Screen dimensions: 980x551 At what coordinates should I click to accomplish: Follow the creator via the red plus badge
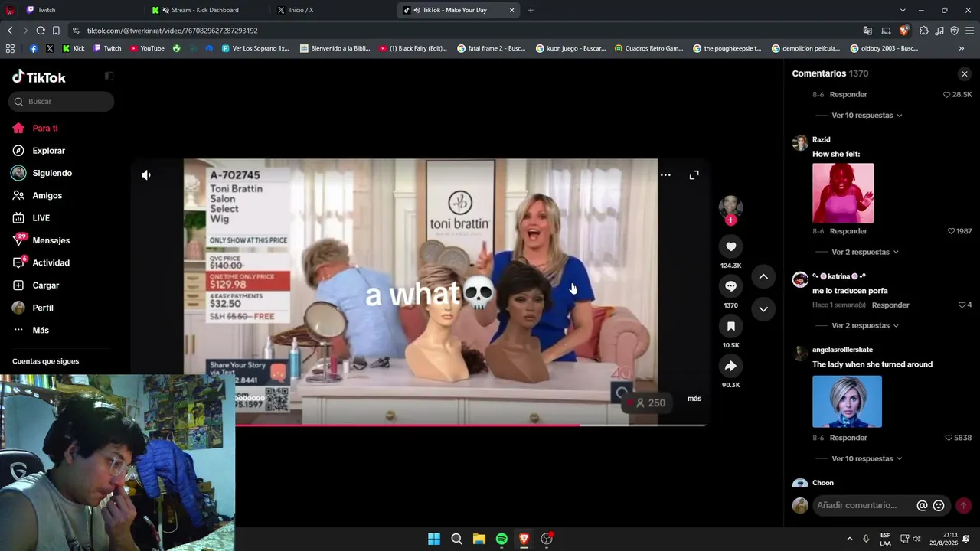[730, 220]
